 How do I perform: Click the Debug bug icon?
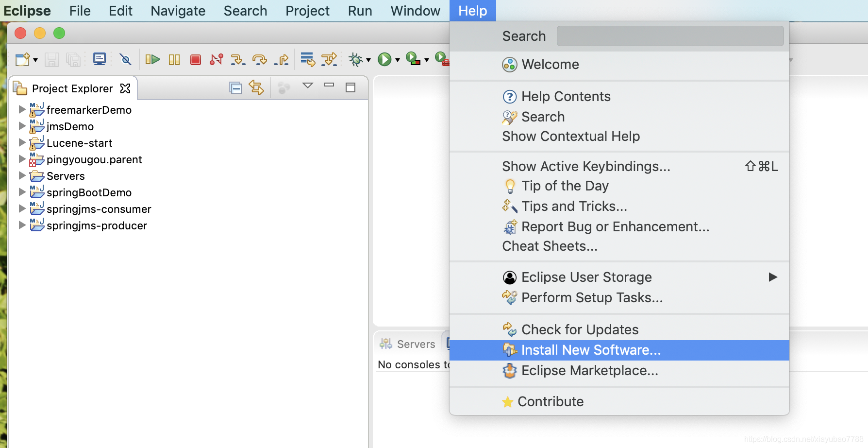point(356,60)
